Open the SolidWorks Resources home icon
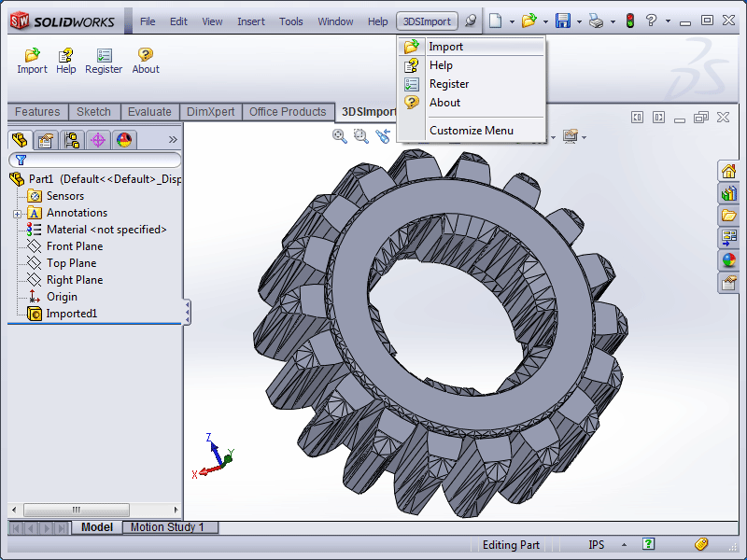Screen dimensions: 747x560 coord(729,171)
